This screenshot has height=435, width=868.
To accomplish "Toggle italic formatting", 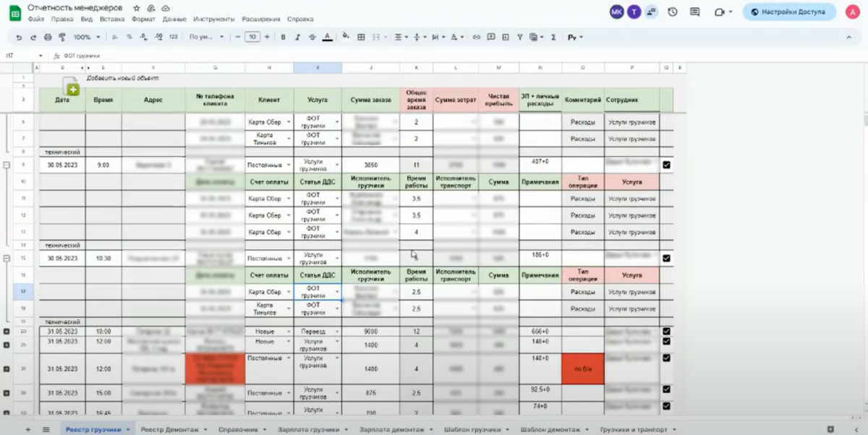I will 297,37.
